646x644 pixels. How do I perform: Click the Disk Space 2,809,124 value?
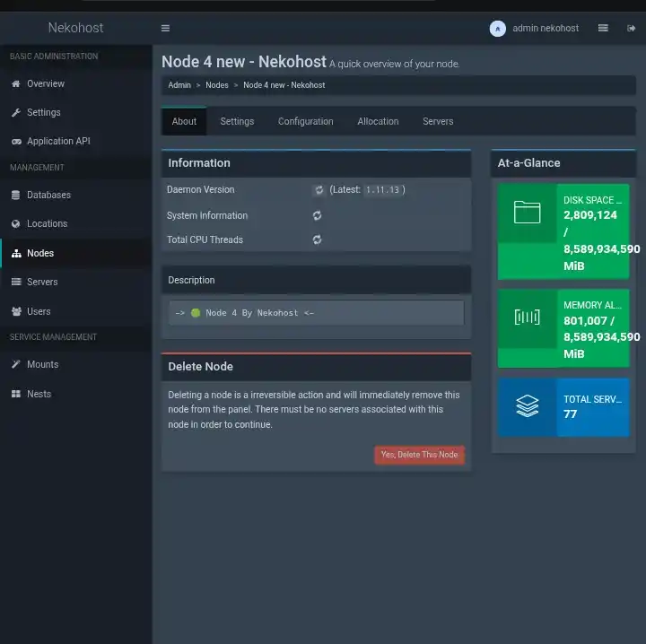click(590, 215)
